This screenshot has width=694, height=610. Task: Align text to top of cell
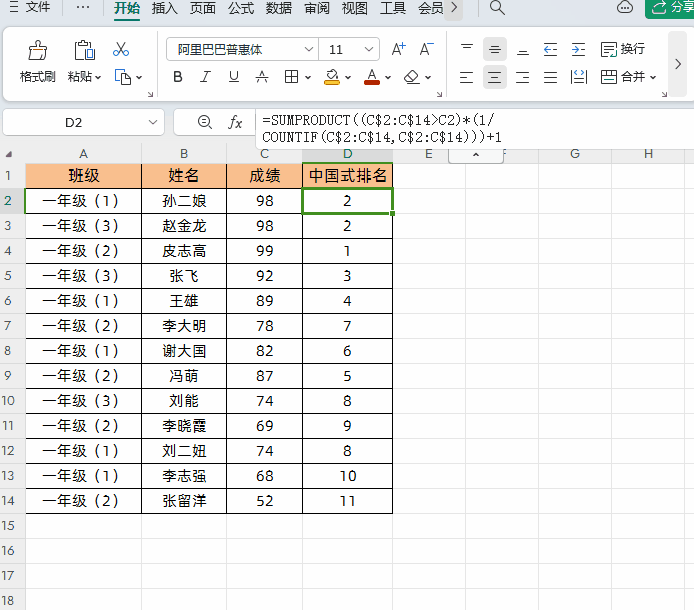point(467,49)
